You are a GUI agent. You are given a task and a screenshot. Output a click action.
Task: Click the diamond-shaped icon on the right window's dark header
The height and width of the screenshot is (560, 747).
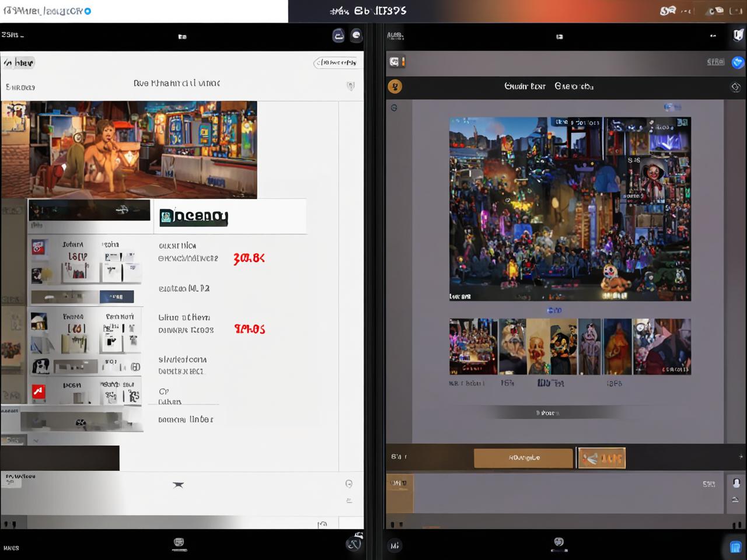pyautogui.click(x=735, y=87)
